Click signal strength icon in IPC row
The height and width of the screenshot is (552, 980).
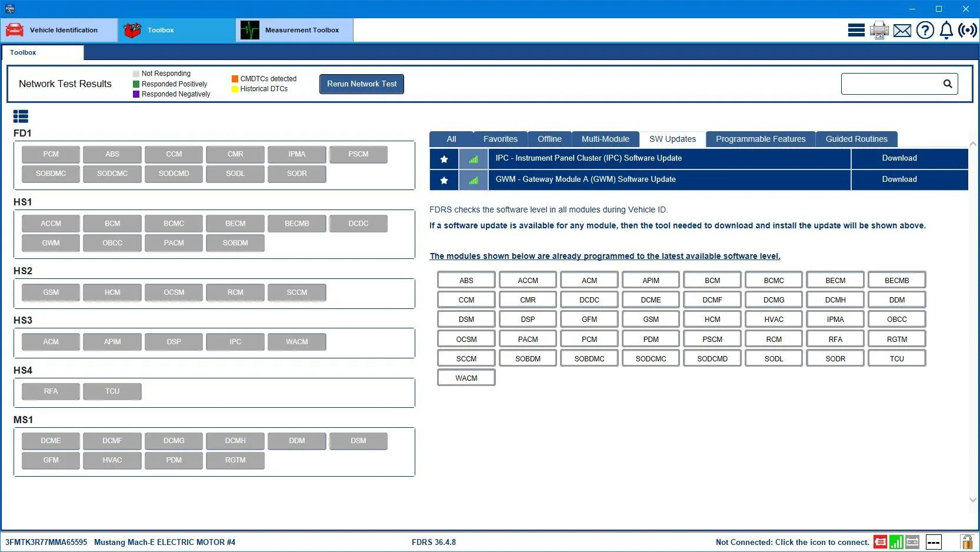(x=473, y=158)
